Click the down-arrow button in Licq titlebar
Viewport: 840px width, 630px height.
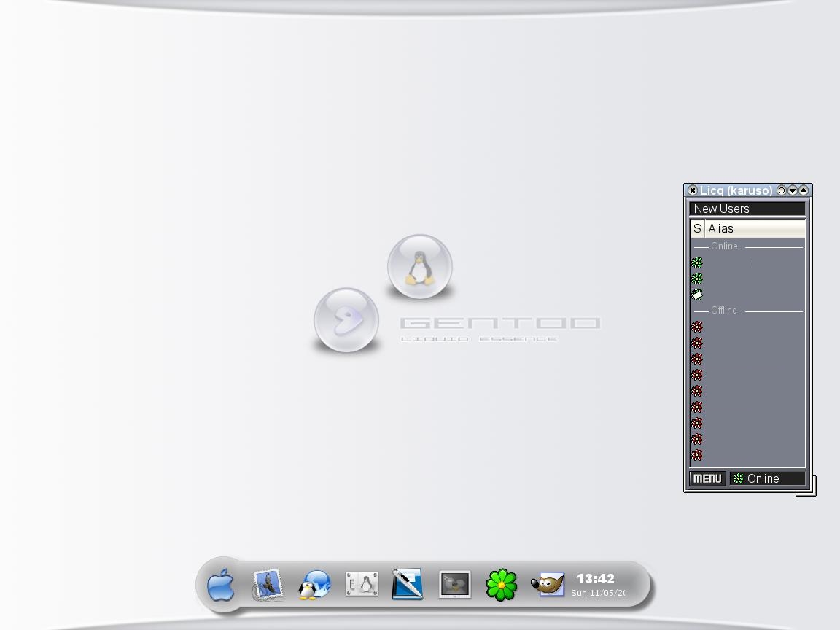pyautogui.click(x=793, y=190)
